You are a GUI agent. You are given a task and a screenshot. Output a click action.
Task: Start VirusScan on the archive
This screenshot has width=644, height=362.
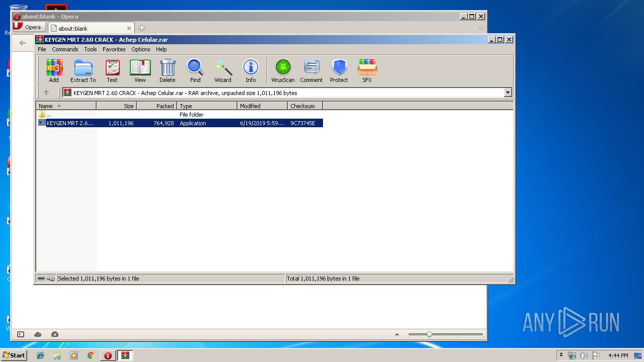coord(283,70)
